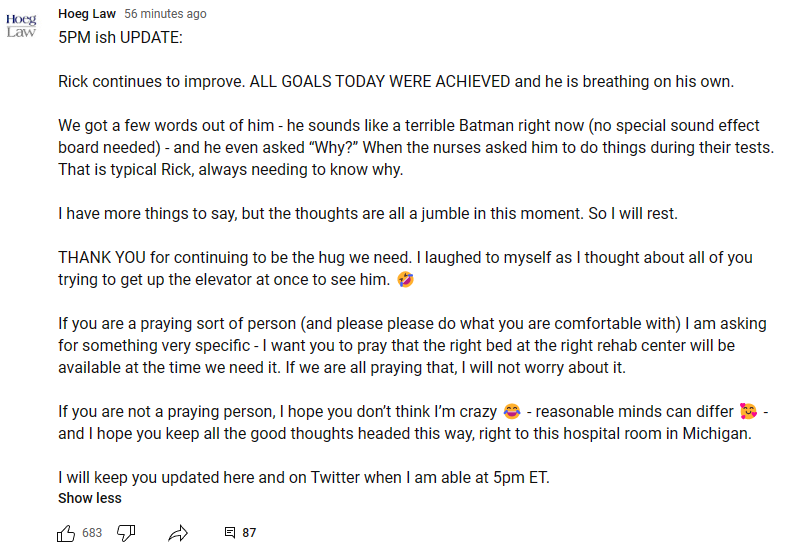
Task: Click the tears-of-joy emoji after 'crazy'
Action: click(512, 411)
